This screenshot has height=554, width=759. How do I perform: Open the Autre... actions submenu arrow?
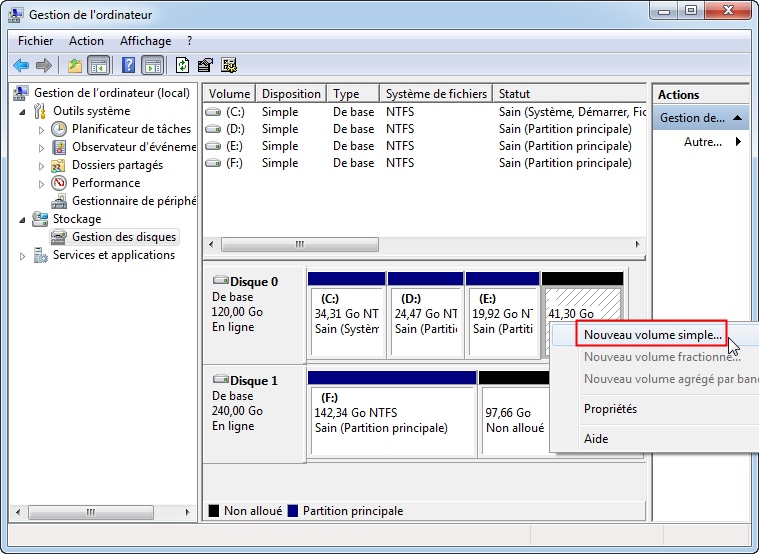point(738,141)
